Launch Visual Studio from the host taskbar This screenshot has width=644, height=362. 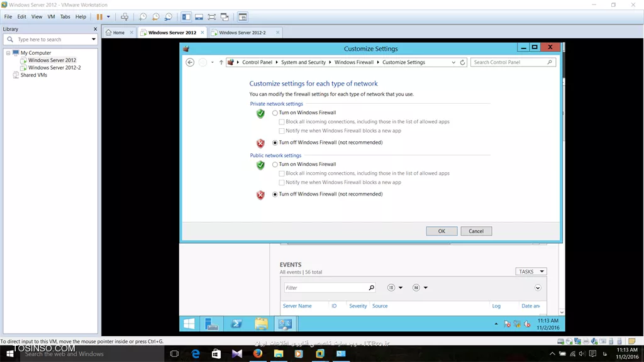pyautogui.click(x=237, y=354)
